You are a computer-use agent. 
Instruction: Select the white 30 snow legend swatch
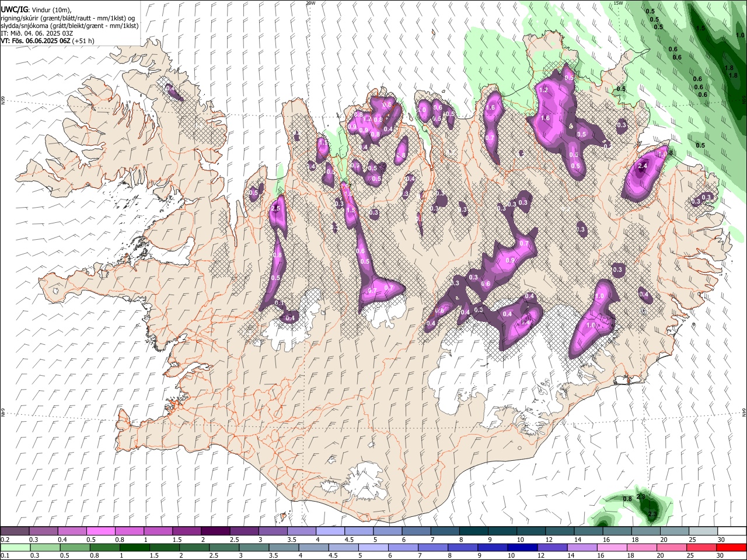point(731,531)
